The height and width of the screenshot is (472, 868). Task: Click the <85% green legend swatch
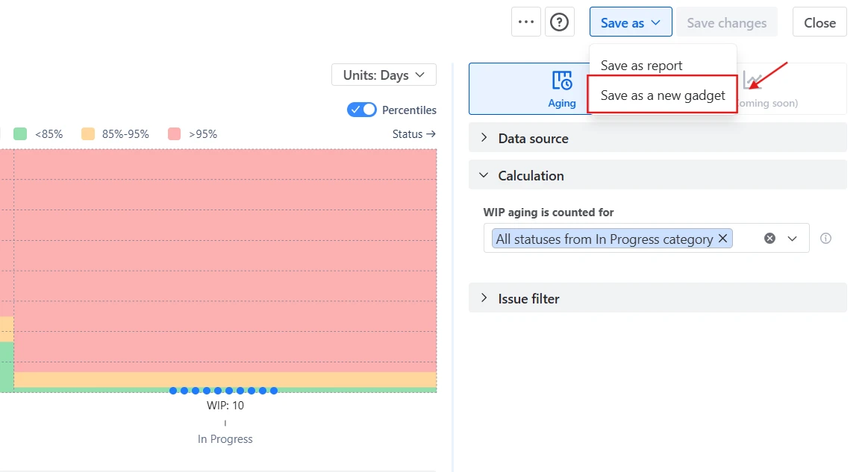click(19, 133)
